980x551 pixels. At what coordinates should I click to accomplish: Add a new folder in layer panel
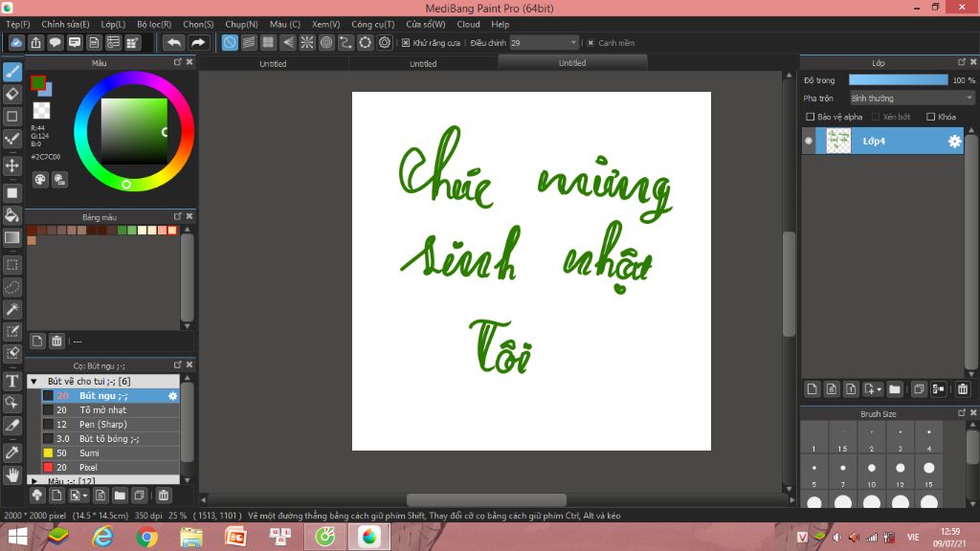895,389
